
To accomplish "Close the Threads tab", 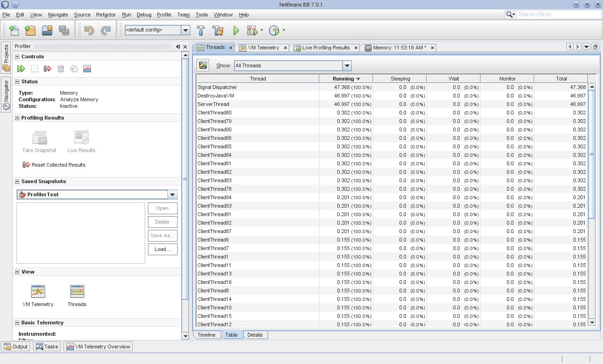I will coord(231,48).
